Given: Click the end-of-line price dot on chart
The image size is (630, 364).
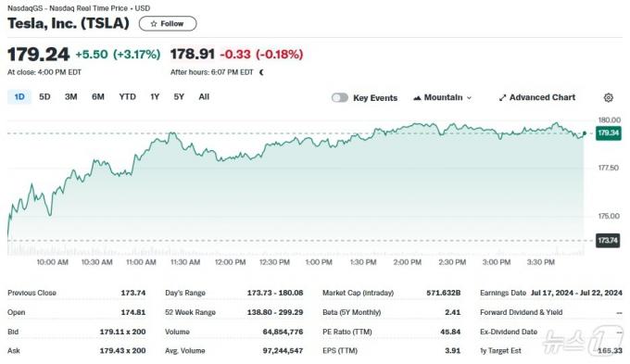Looking at the screenshot, I should point(585,133).
